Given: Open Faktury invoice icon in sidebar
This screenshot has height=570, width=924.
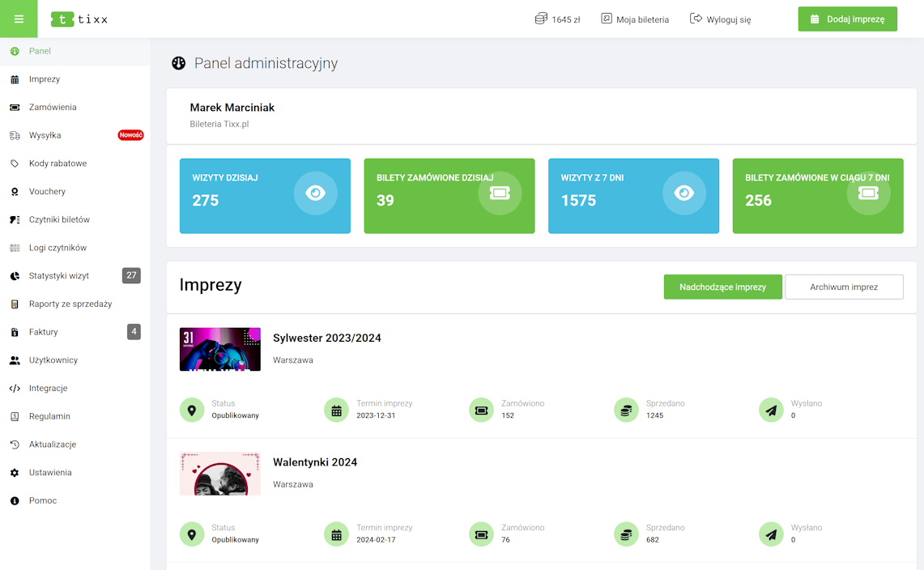Looking at the screenshot, I should [15, 332].
